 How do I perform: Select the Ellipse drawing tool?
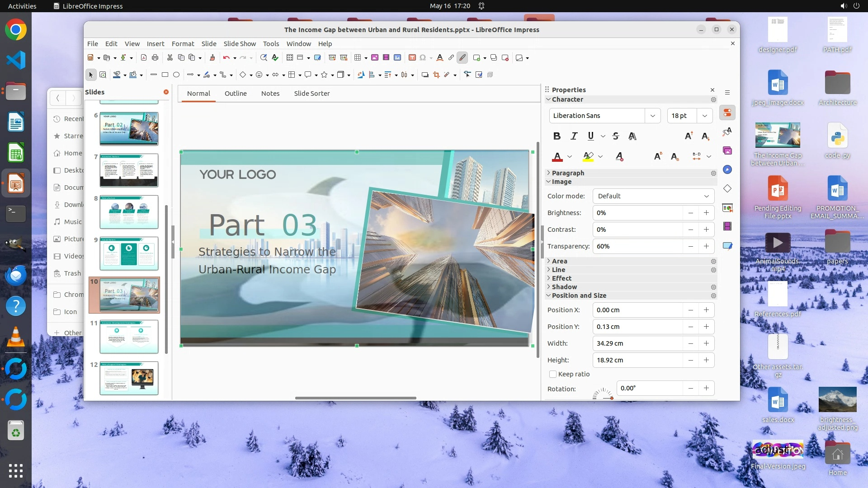tap(176, 75)
